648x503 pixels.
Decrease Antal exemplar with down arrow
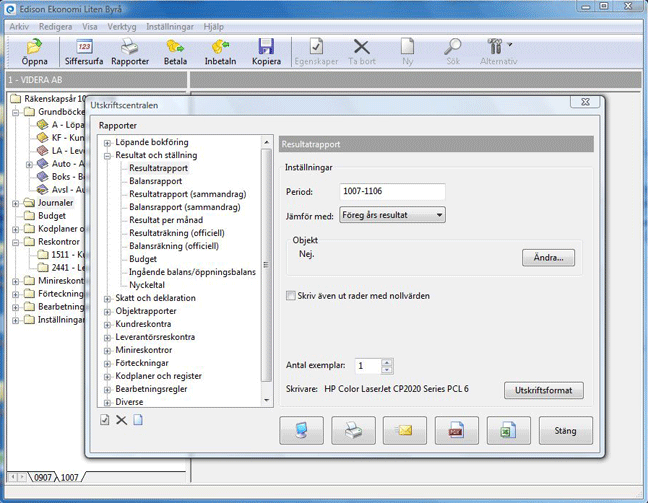[387, 370]
